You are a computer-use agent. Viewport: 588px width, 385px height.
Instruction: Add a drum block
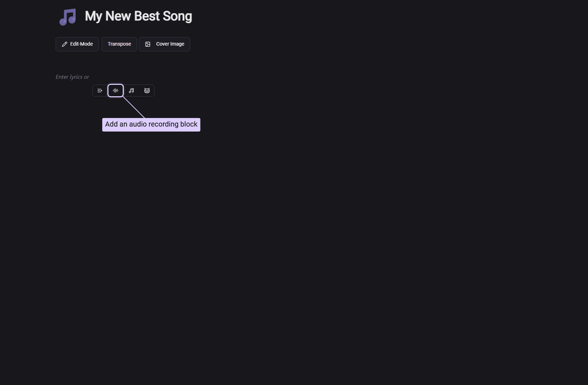(x=147, y=91)
